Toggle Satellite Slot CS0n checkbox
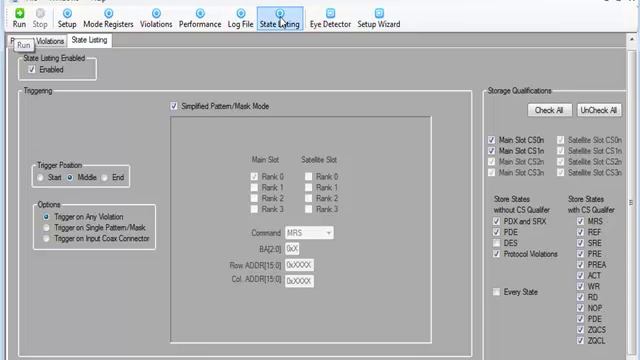This screenshot has height=360, width=640. click(x=561, y=140)
